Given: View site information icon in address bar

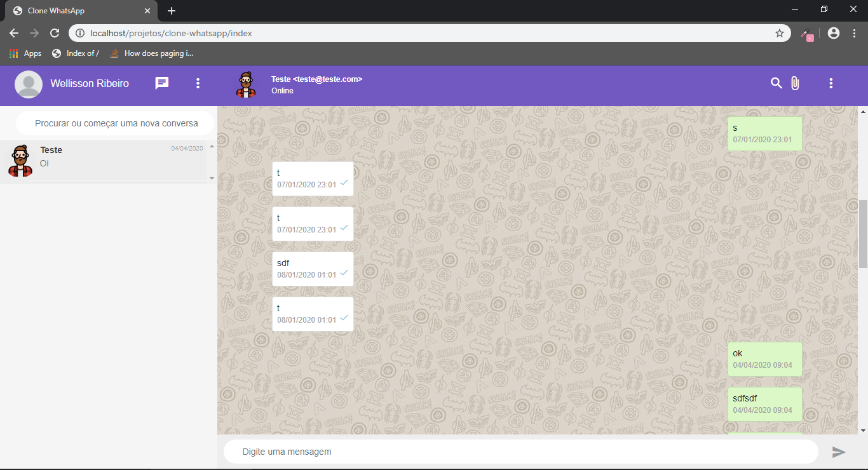Looking at the screenshot, I should point(79,33).
